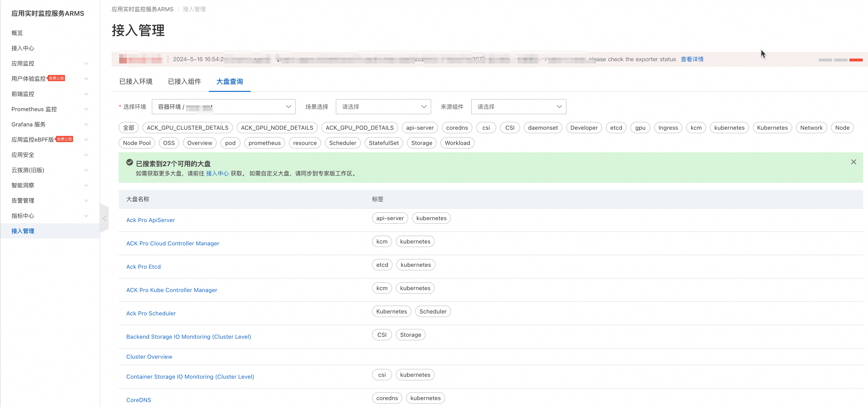868x407 pixels.
Task: Click the green success checkmark icon
Action: (129, 163)
